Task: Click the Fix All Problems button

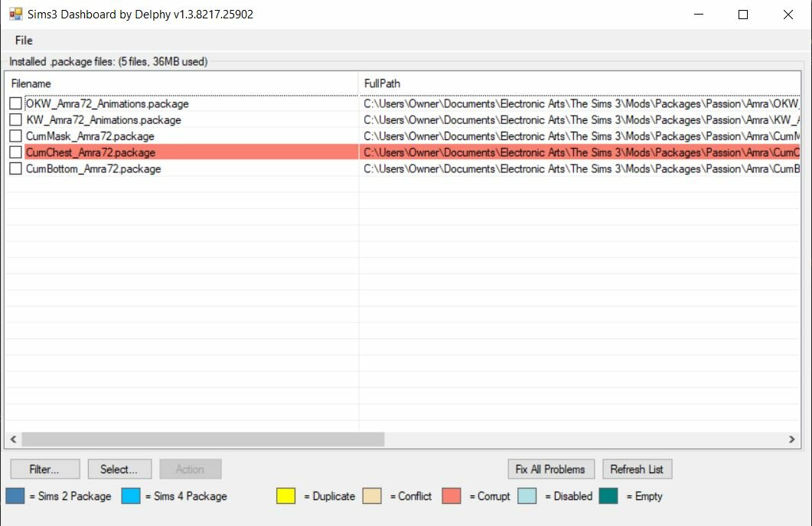Action: pos(551,469)
